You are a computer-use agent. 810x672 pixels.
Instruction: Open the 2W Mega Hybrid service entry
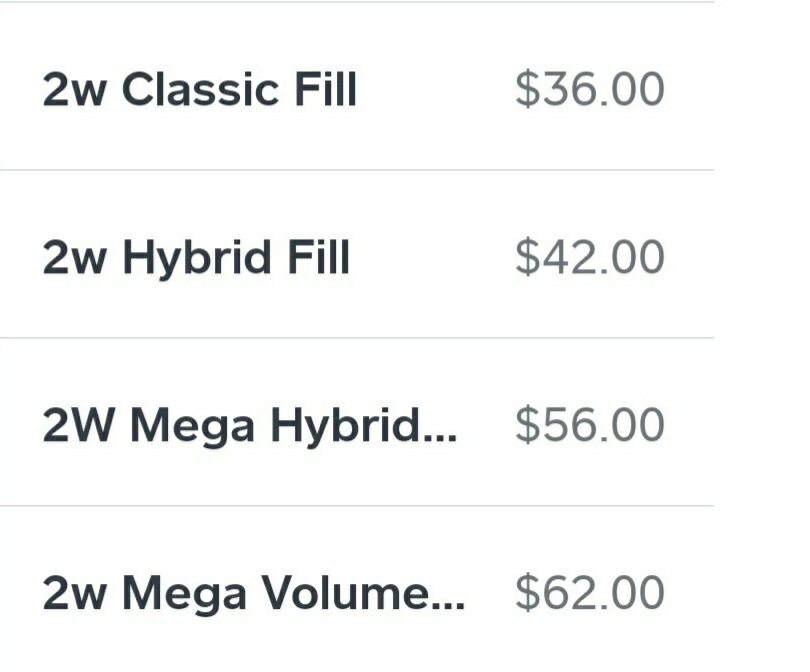(x=249, y=426)
